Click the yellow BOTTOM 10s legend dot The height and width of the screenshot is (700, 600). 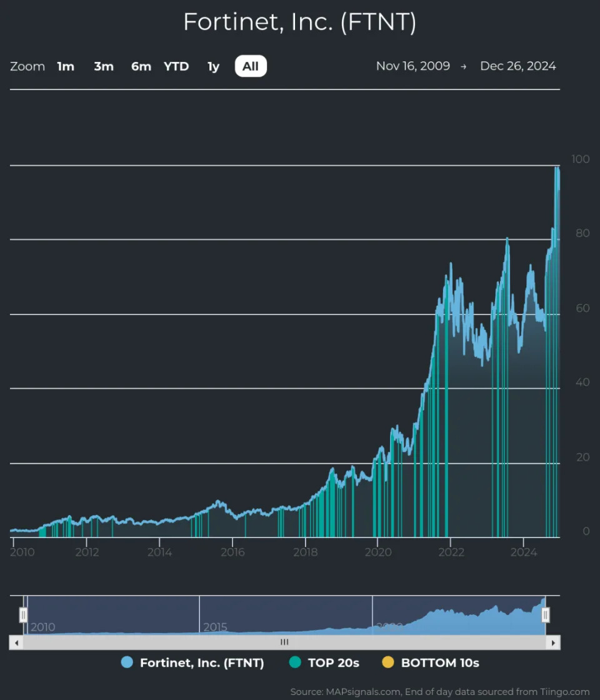388,662
